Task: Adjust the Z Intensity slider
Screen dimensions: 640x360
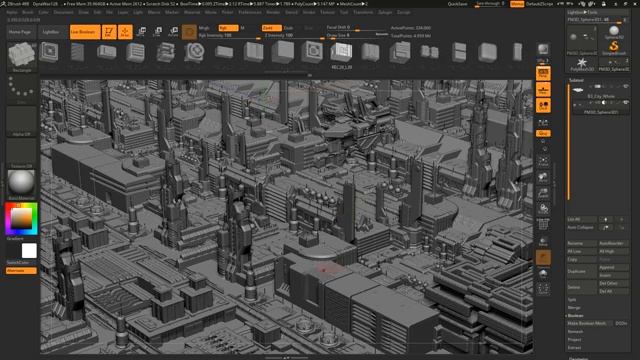Action: point(294,36)
